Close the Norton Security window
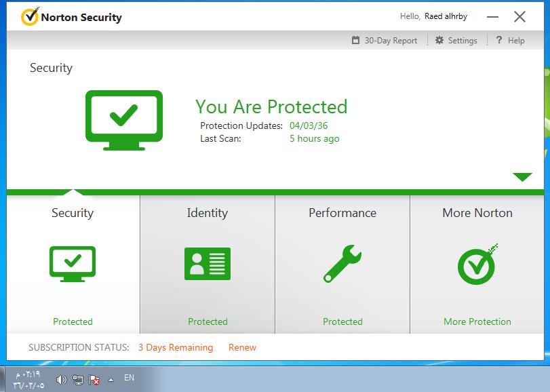Screen dimensions: 550x392 [x=520, y=16]
